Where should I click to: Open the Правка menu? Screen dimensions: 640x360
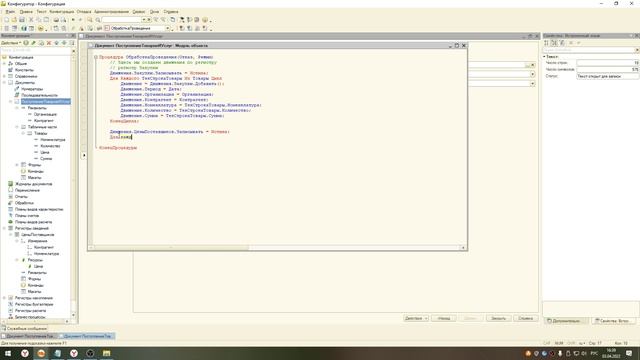coord(26,11)
